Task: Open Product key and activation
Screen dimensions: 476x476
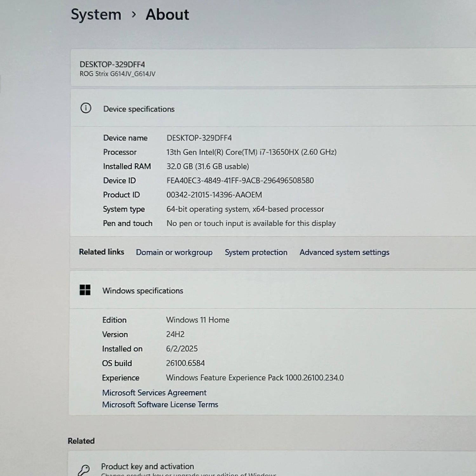Action: coord(272,464)
